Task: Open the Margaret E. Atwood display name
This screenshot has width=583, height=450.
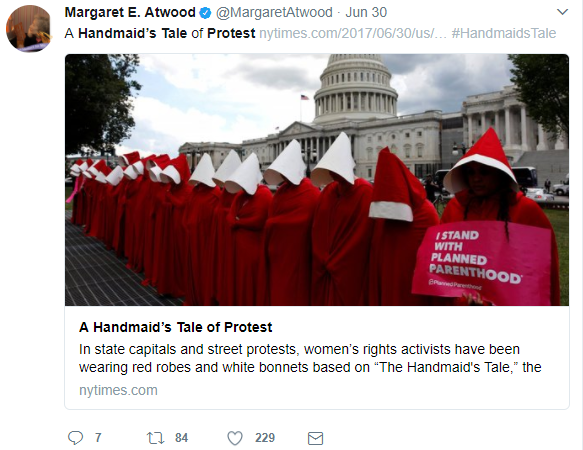Action: (130, 12)
